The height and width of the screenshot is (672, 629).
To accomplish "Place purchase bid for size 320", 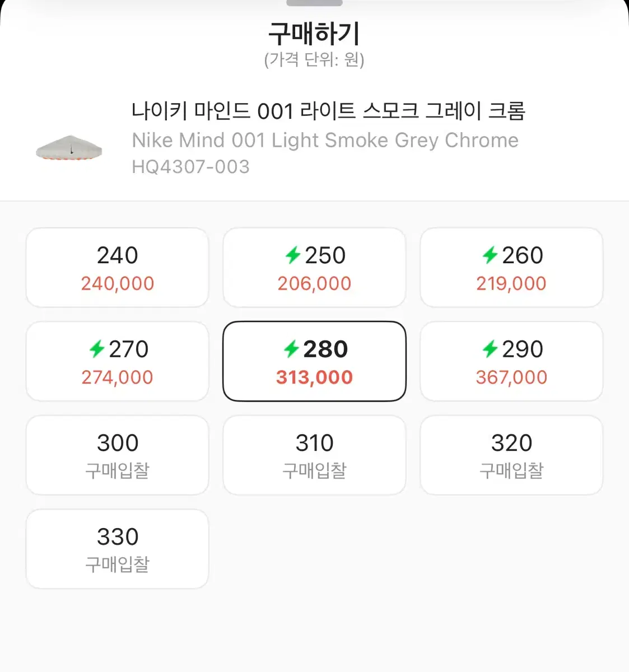I will pyautogui.click(x=511, y=455).
